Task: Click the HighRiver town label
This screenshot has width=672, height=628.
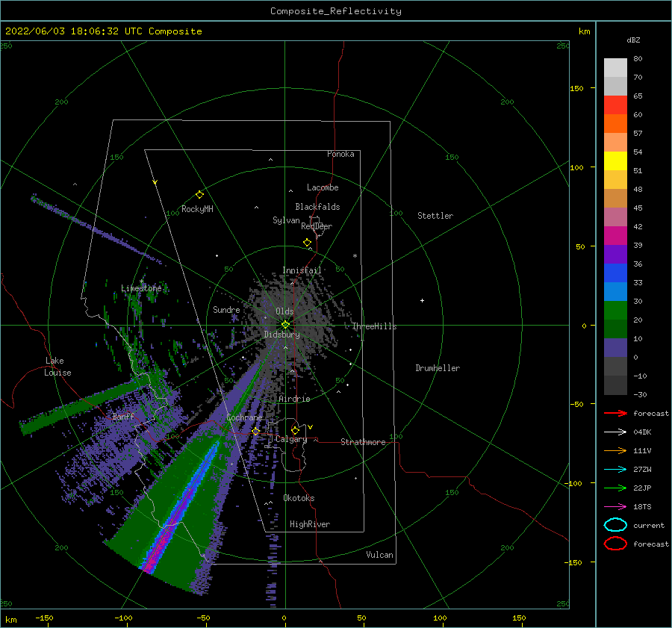Action: (x=310, y=524)
